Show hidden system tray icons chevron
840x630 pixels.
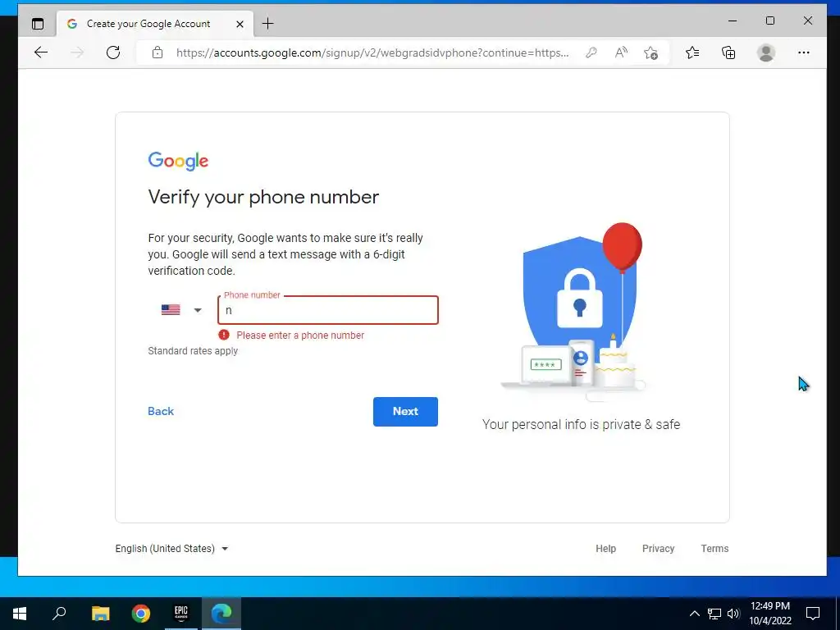pyautogui.click(x=694, y=614)
